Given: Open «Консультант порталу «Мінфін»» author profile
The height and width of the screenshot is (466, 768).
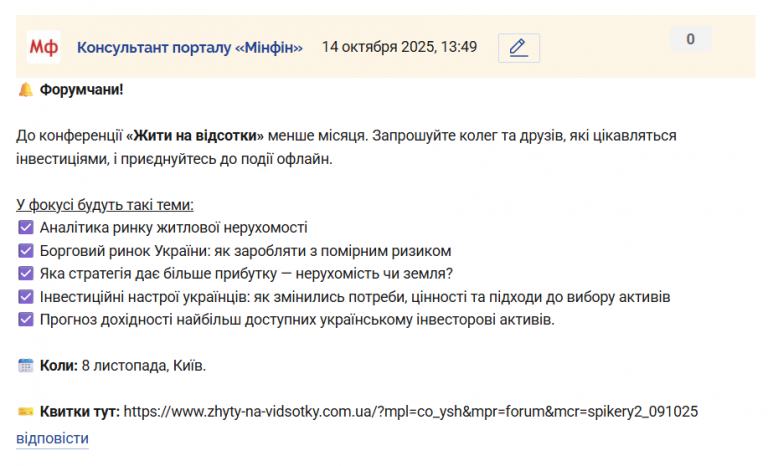Looking at the screenshot, I should pyautogui.click(x=190, y=47).
